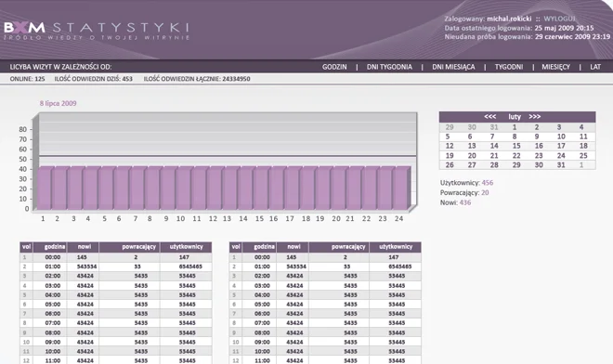The image size is (613, 364).
Task: Click the Użytkownicy: 456 summary
Action: [467, 183]
